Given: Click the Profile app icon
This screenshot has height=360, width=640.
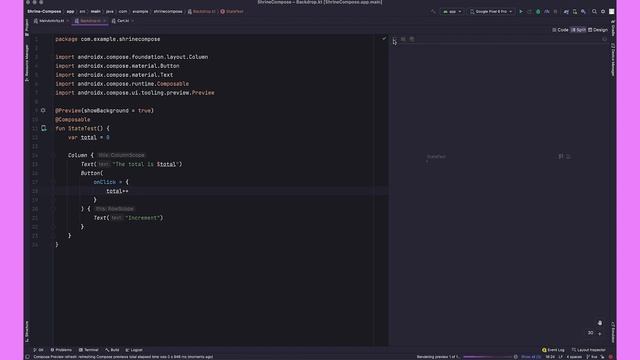Looking at the screenshot, I should coord(547,11).
